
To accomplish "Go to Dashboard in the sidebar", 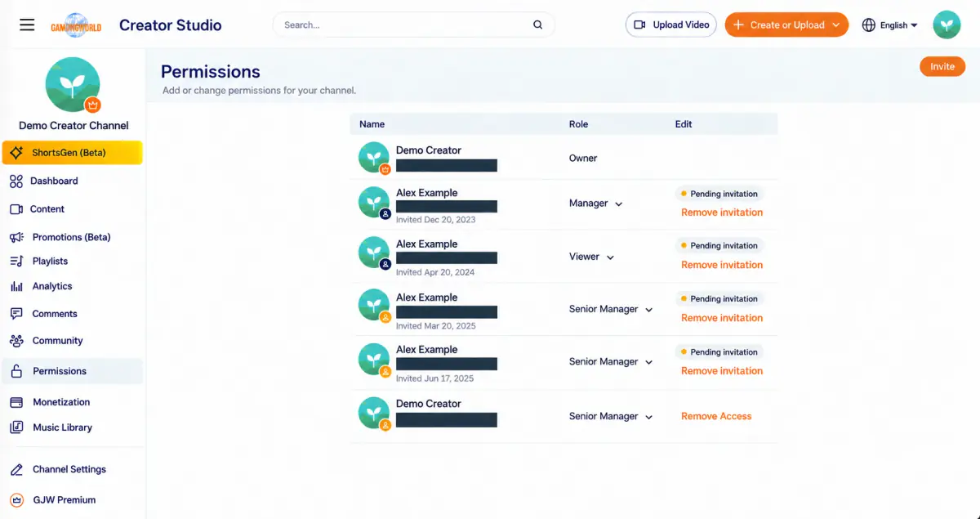I will point(54,181).
